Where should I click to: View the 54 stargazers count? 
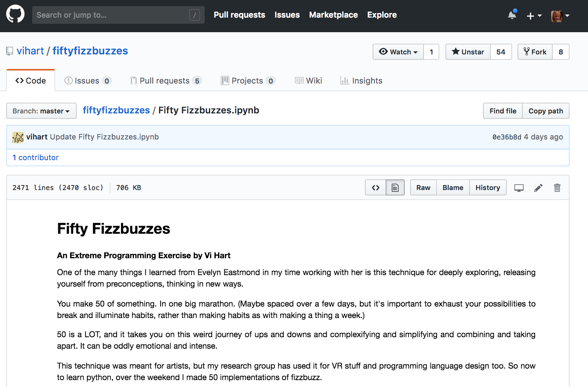point(501,52)
